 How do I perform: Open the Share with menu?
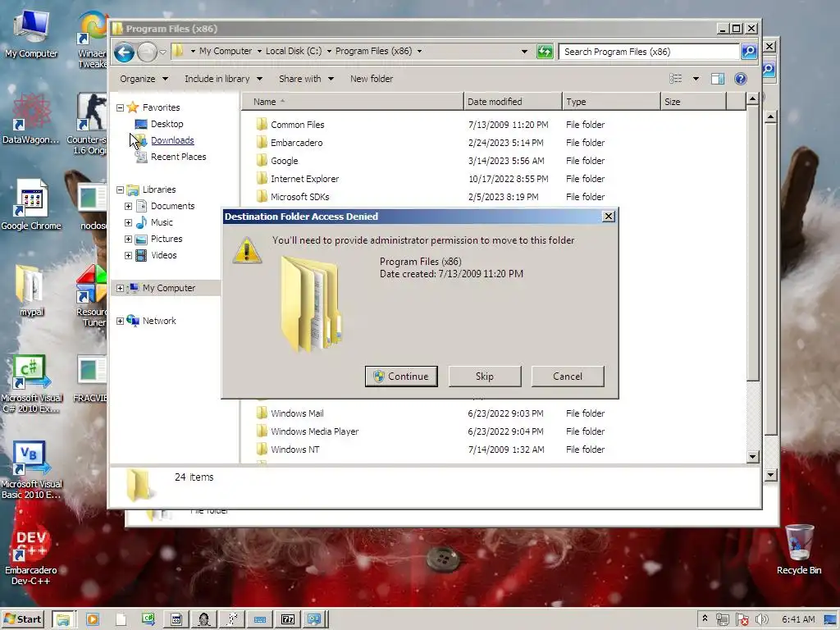(307, 79)
